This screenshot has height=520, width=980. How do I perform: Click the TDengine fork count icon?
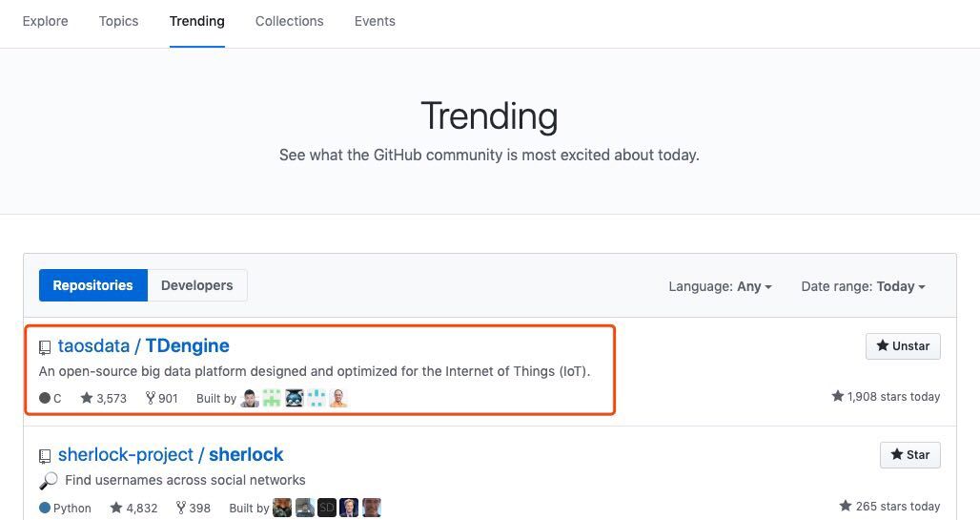pos(151,398)
